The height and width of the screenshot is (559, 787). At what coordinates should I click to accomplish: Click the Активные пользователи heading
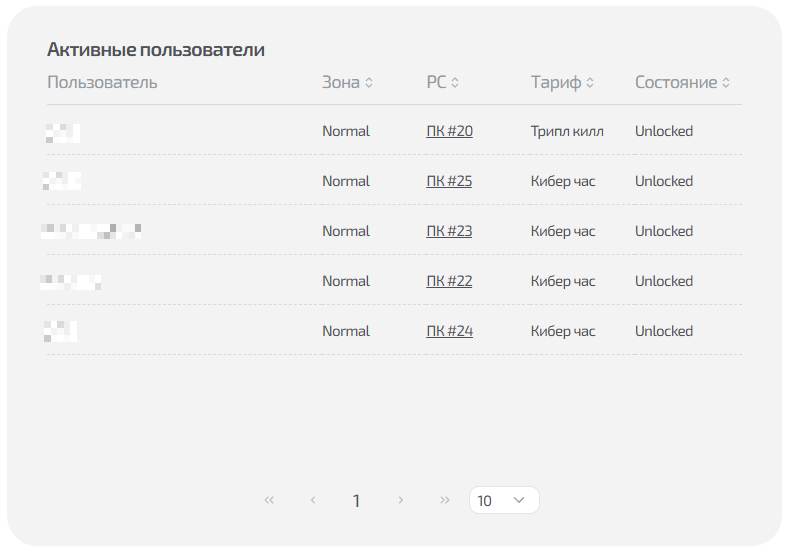click(x=155, y=50)
